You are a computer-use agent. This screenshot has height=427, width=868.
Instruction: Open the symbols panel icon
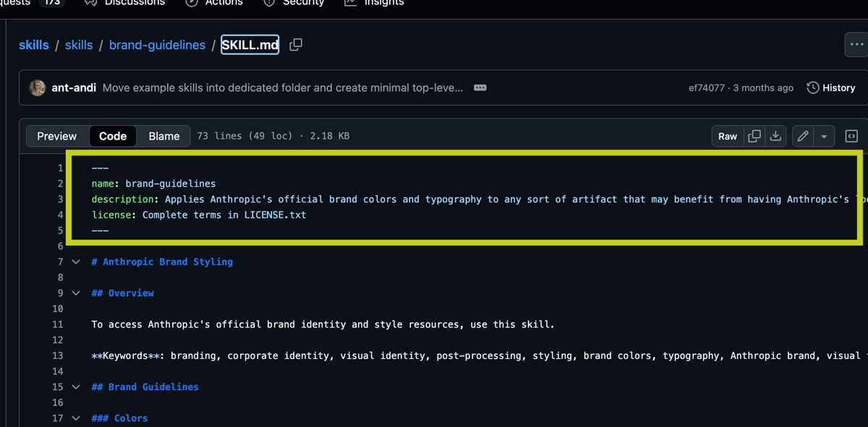pyautogui.click(x=851, y=136)
